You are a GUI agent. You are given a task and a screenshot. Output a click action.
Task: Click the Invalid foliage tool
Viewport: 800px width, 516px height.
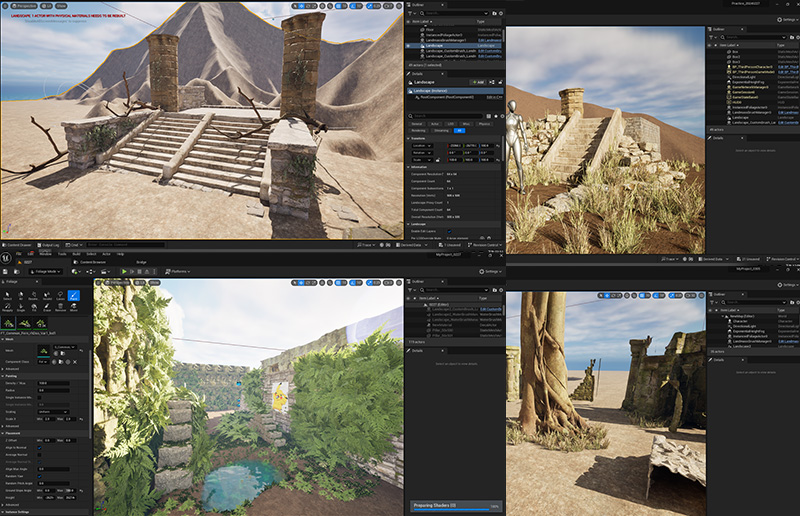[47, 296]
